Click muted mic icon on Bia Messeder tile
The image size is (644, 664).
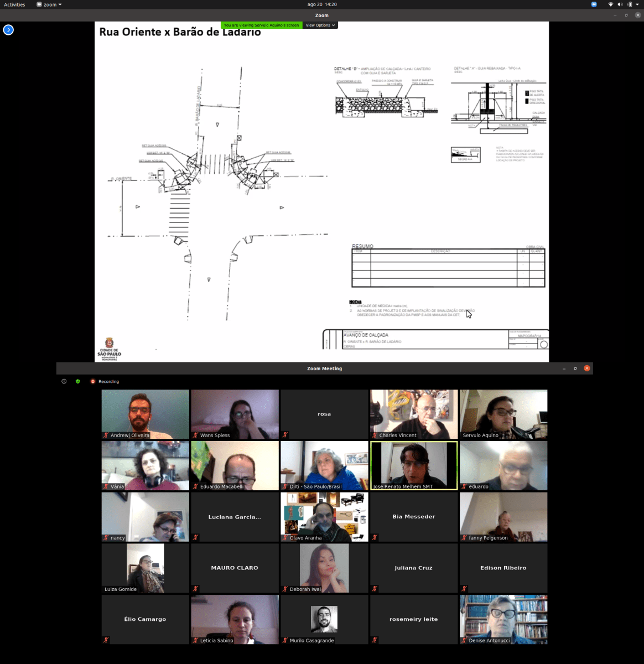click(375, 537)
